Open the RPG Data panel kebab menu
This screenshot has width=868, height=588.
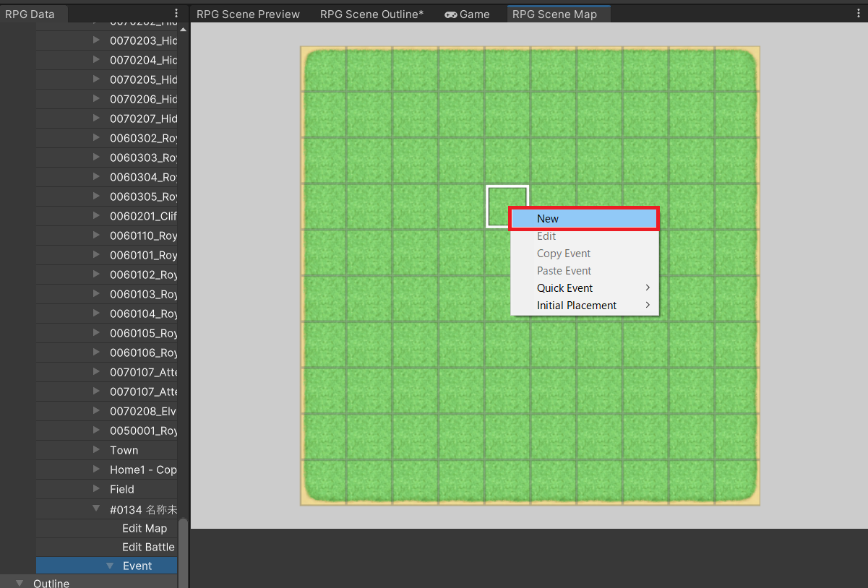[176, 14]
